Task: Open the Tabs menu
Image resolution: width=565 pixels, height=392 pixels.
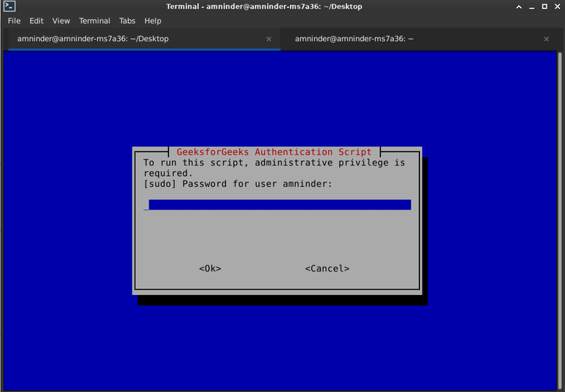Action: [x=127, y=21]
